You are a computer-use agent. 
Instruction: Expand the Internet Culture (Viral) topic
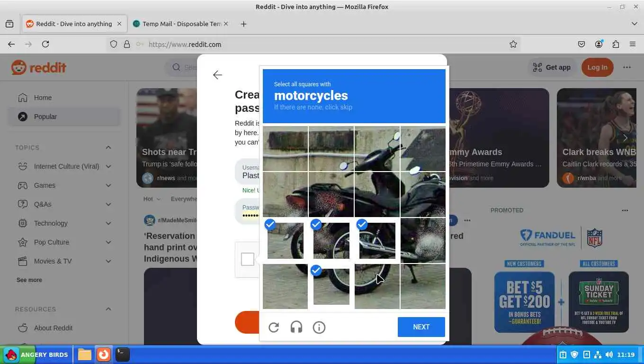coord(108,166)
